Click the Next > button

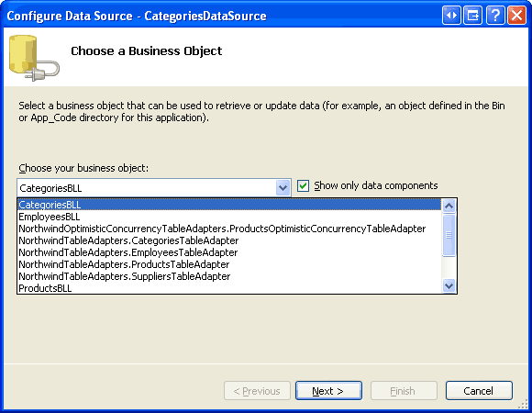(328, 391)
